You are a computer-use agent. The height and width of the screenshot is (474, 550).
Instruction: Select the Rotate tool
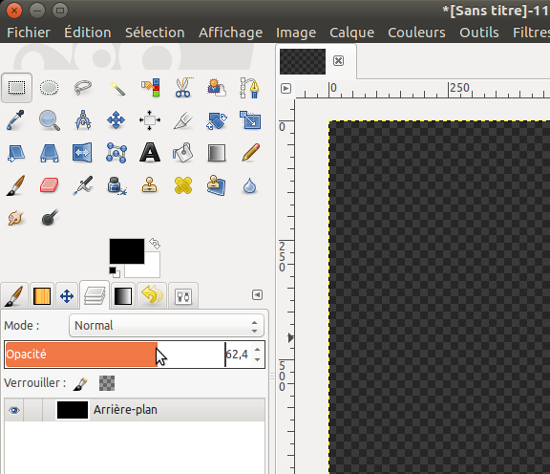point(216,120)
